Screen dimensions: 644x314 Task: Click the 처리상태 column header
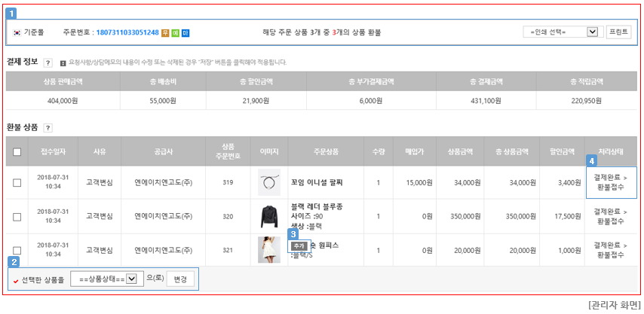[x=611, y=151]
